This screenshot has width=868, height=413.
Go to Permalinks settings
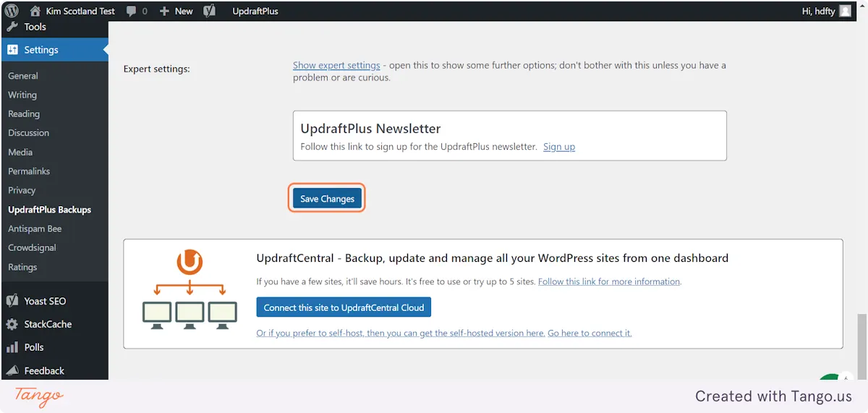click(29, 171)
